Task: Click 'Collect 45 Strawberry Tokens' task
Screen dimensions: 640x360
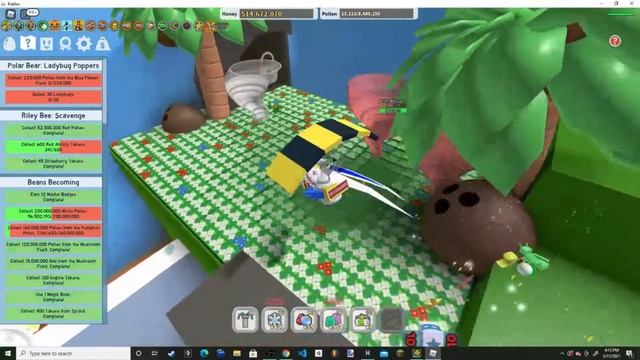Action: click(53, 164)
